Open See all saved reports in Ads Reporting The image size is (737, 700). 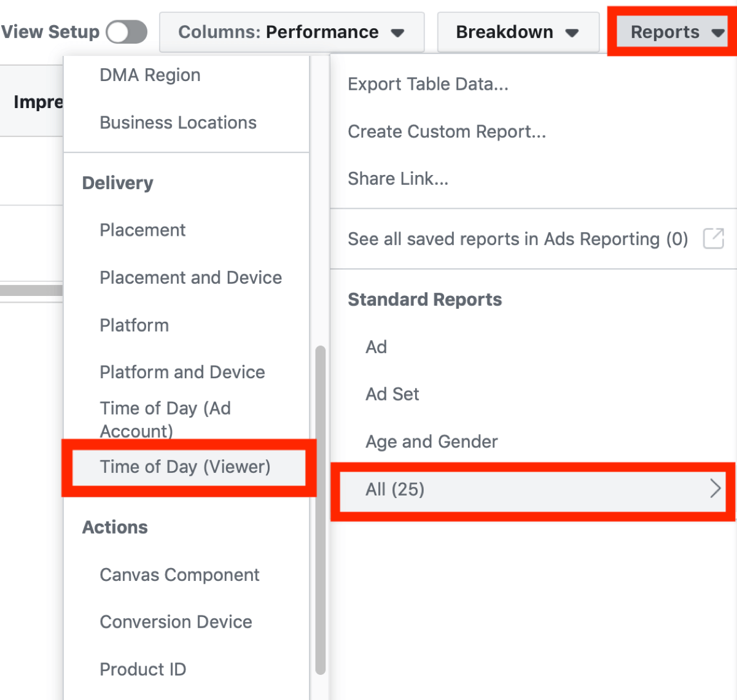[517, 239]
